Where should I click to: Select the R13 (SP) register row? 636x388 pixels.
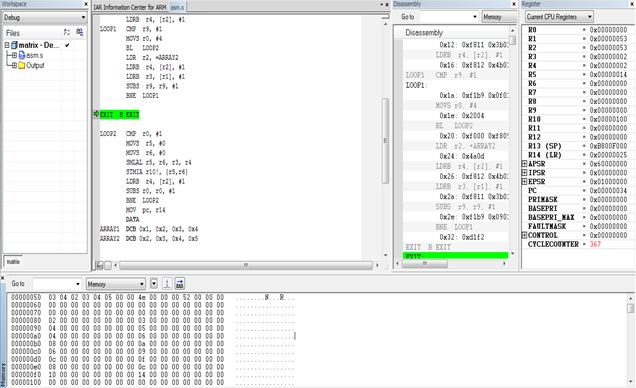577,146
